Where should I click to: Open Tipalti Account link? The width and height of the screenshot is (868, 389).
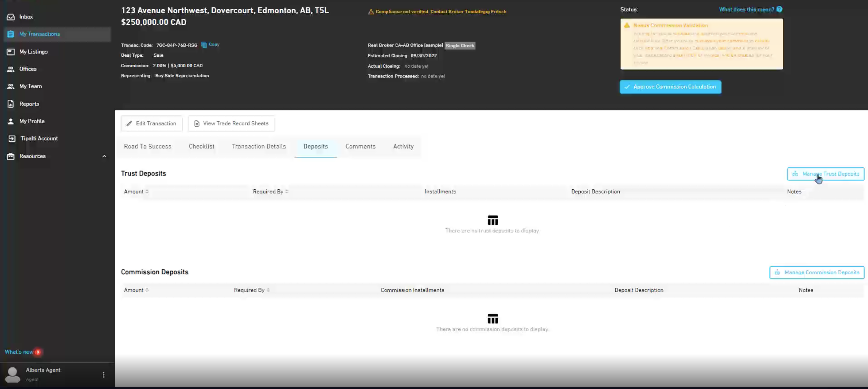click(x=39, y=138)
